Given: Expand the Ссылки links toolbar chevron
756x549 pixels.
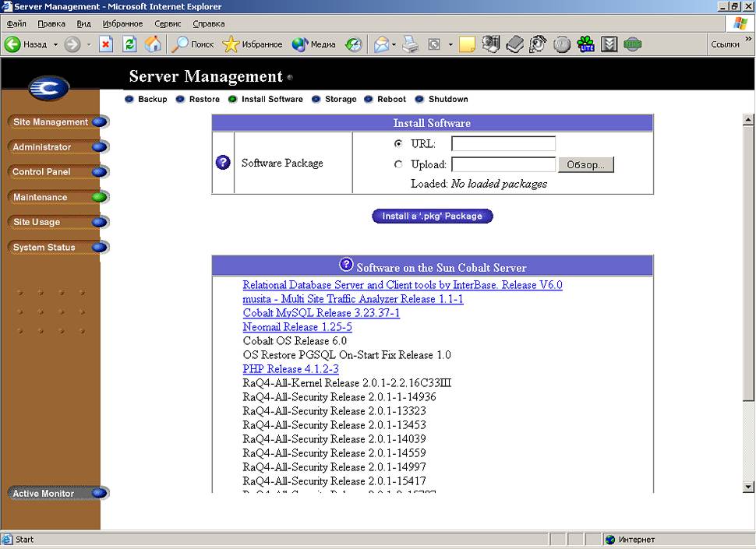Looking at the screenshot, I should 748,38.
